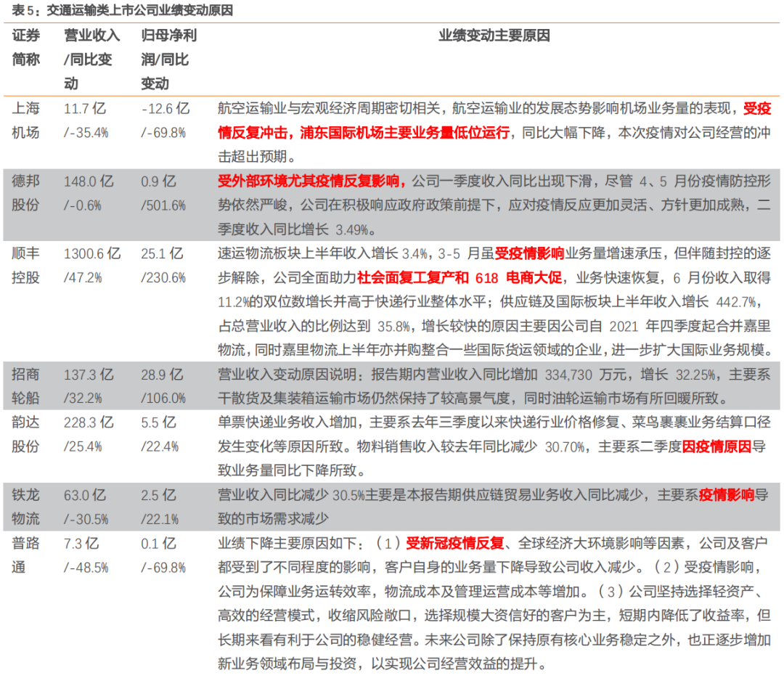
Task: Select the header 业绩变动主要原因
Action: point(494,36)
